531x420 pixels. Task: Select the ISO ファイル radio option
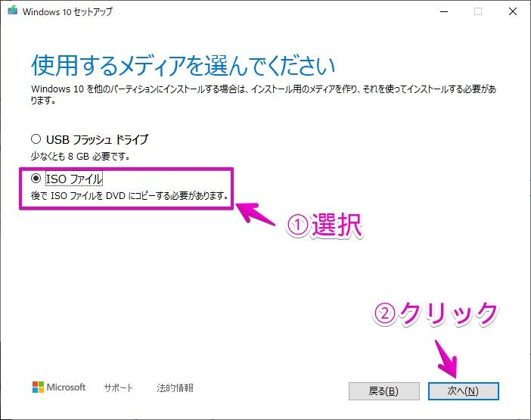click(36, 179)
